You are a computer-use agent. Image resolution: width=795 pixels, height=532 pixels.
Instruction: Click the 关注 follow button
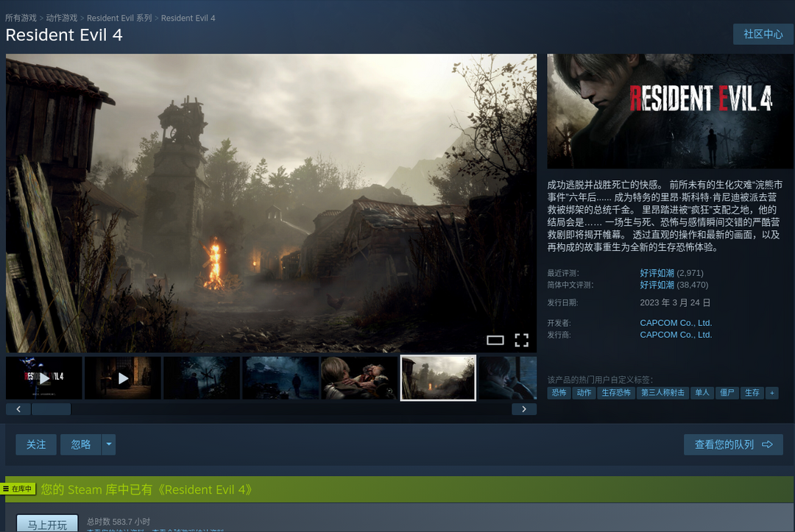pyautogui.click(x=36, y=444)
